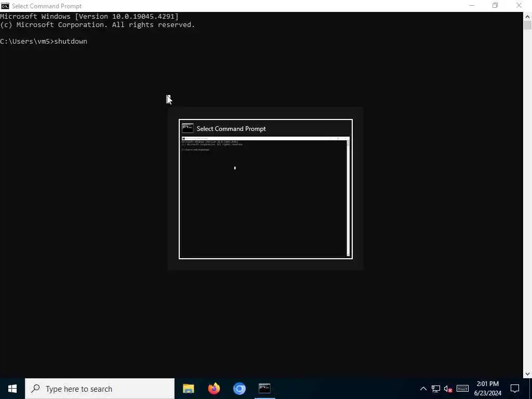Click the 'C:\Users\vm5>' prompt text

(27, 42)
